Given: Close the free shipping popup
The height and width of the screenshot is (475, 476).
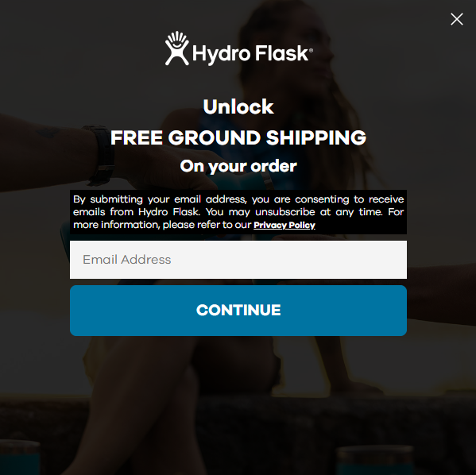Looking at the screenshot, I should pyautogui.click(x=457, y=19).
